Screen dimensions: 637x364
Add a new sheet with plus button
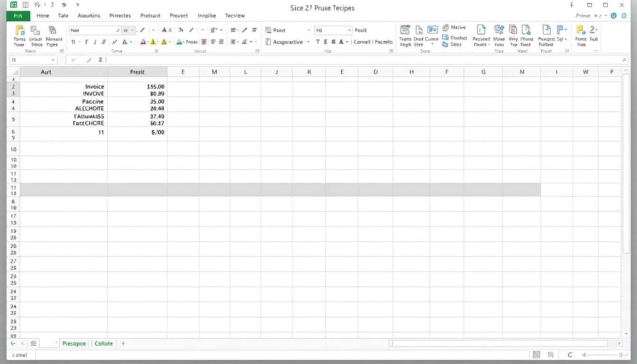pos(123,343)
